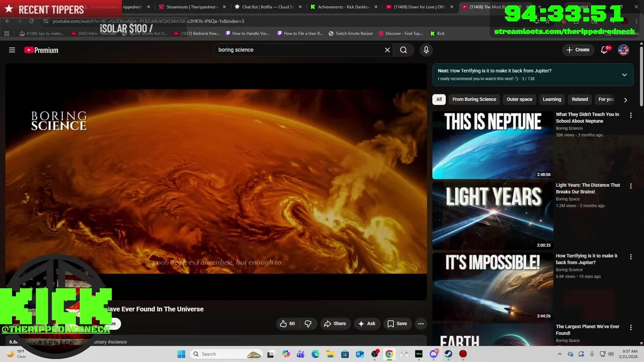The image size is (644, 362).
Task: Open Copilot from taskbar
Action: click(x=286, y=354)
